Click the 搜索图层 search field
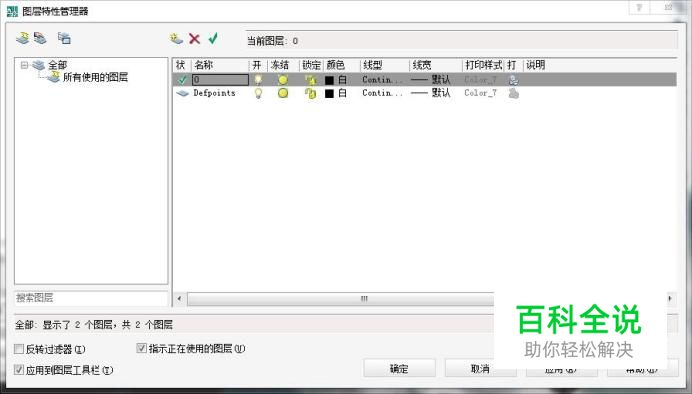The width and height of the screenshot is (692, 394). click(x=91, y=298)
